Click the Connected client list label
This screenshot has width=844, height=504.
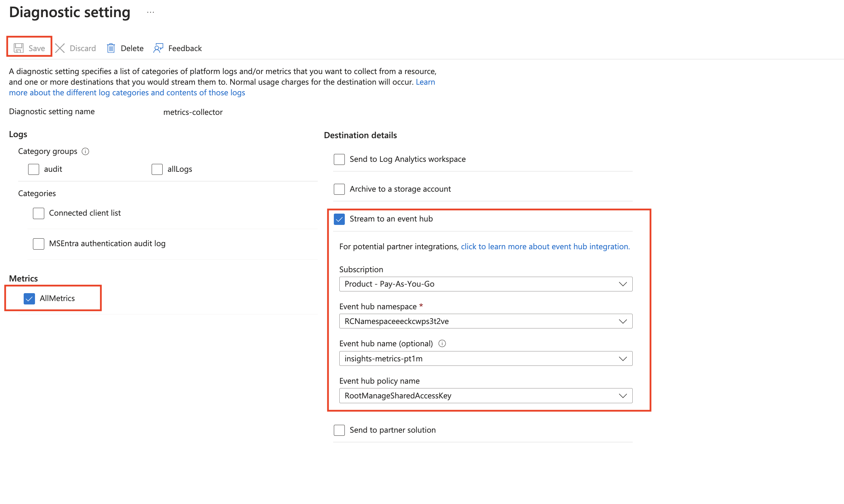click(x=85, y=213)
